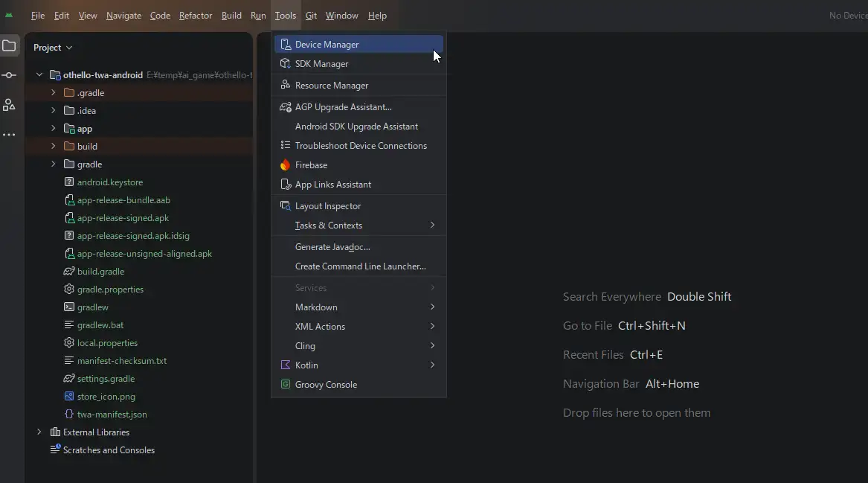The height and width of the screenshot is (483, 868).
Task: Select Create Command Line Launcher...
Action: click(359, 266)
